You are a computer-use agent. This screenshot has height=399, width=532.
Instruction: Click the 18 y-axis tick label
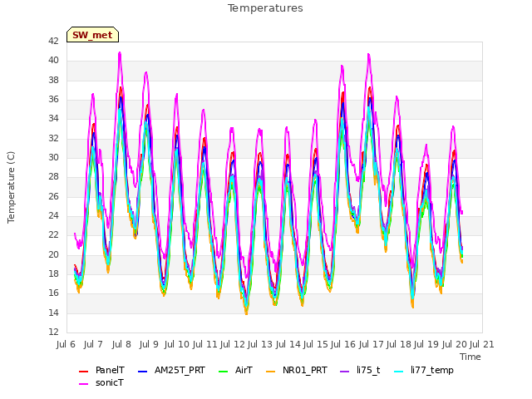(53, 273)
